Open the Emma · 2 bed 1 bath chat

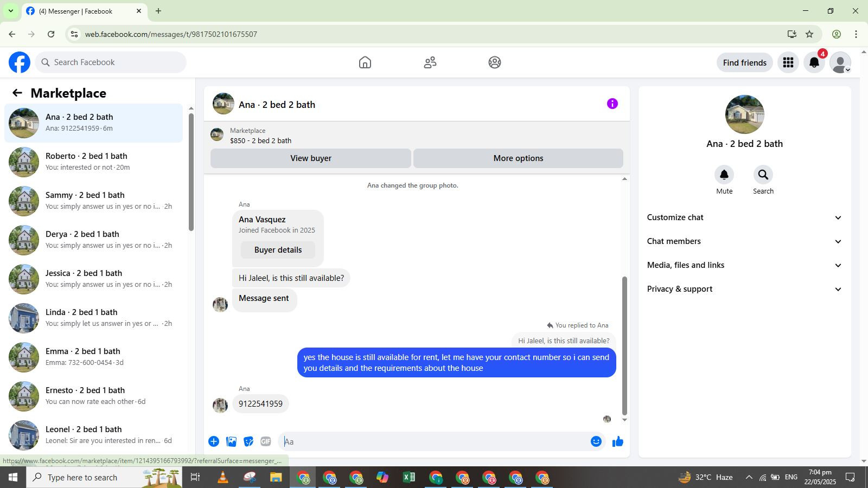93,357
